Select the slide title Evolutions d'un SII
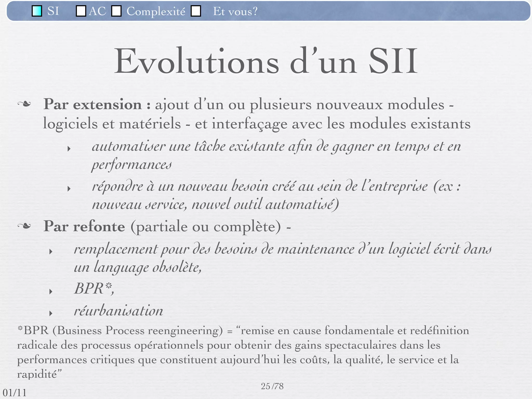 266,62
